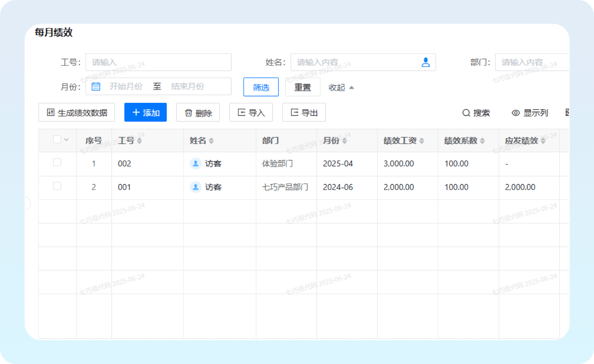594x364 pixels.
Task: Click the visitor avatar in row 2
Action: point(196,187)
